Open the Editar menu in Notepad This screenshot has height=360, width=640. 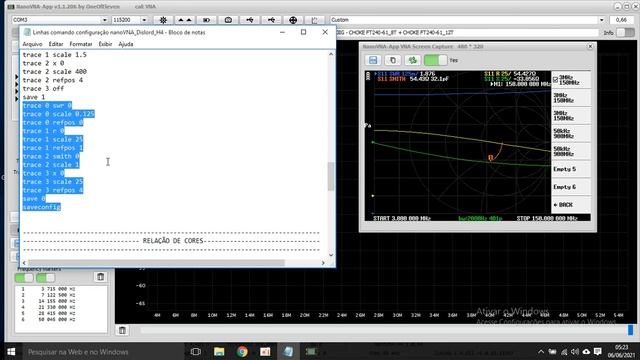click(56, 44)
